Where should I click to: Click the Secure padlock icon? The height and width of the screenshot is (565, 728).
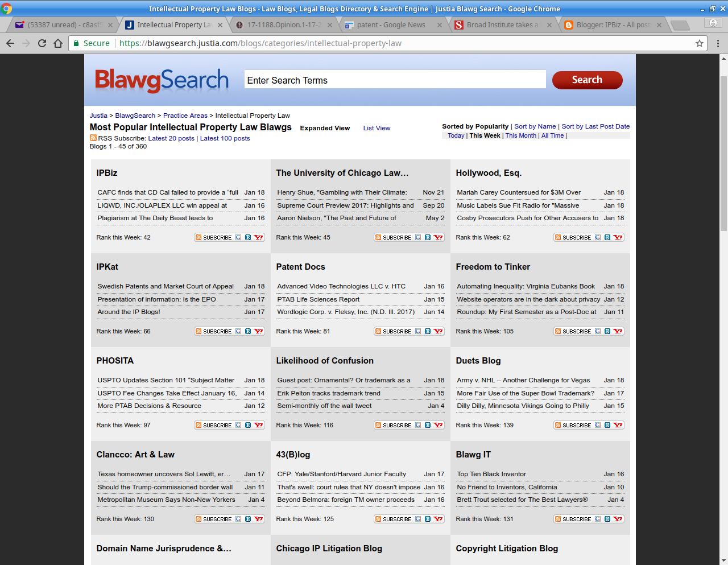pos(77,43)
